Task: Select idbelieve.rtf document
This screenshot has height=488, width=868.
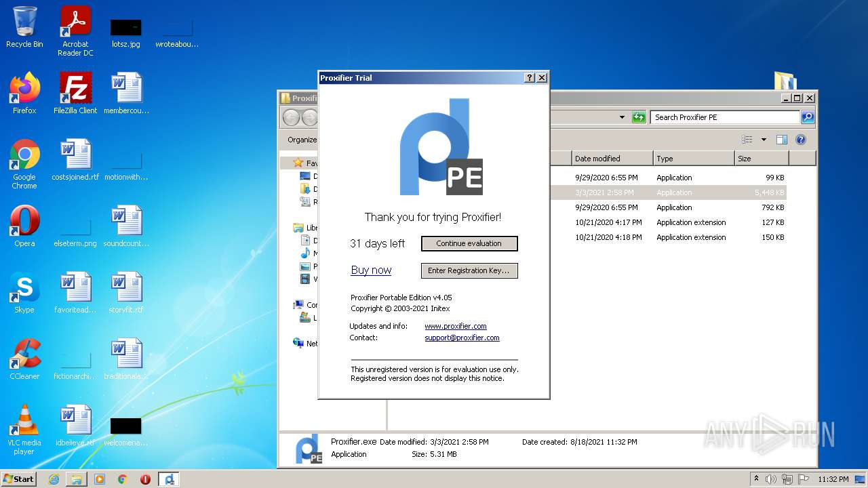Action: [x=75, y=426]
